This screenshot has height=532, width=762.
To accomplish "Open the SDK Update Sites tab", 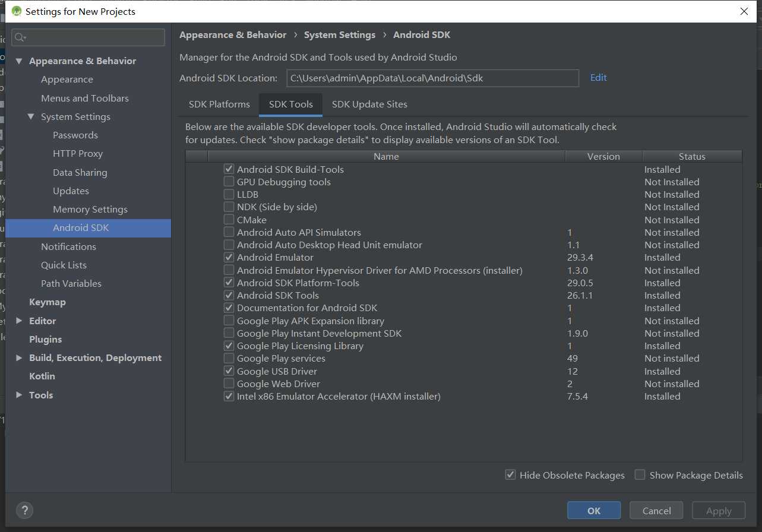I will [x=369, y=104].
